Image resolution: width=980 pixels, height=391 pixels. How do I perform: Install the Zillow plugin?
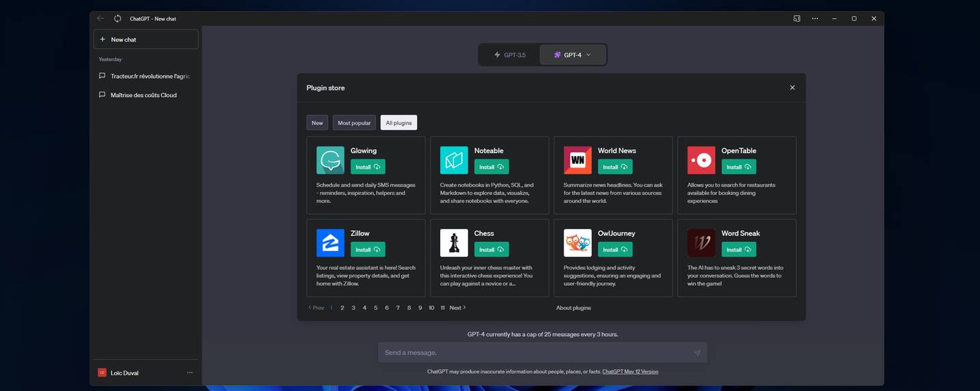pyautogui.click(x=368, y=250)
